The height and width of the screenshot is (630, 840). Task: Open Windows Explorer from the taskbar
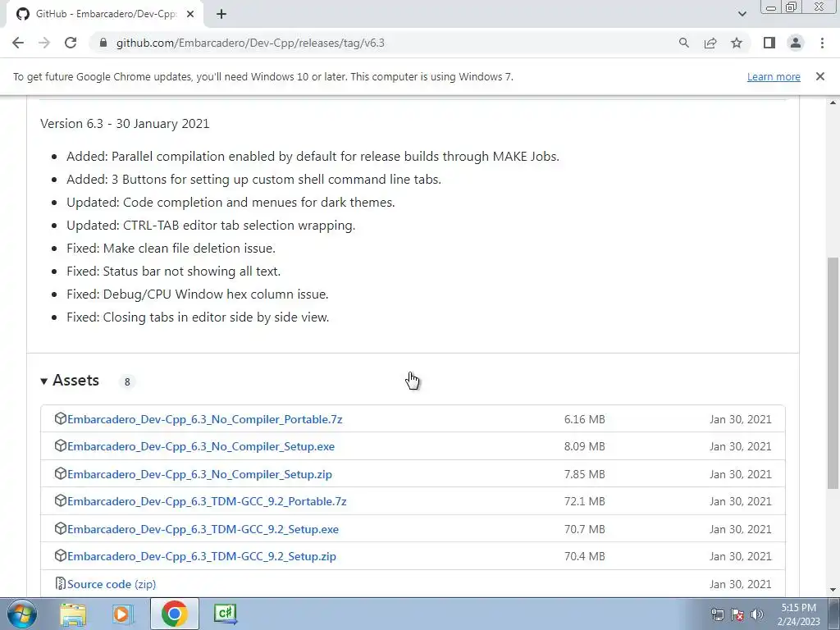(x=73, y=614)
